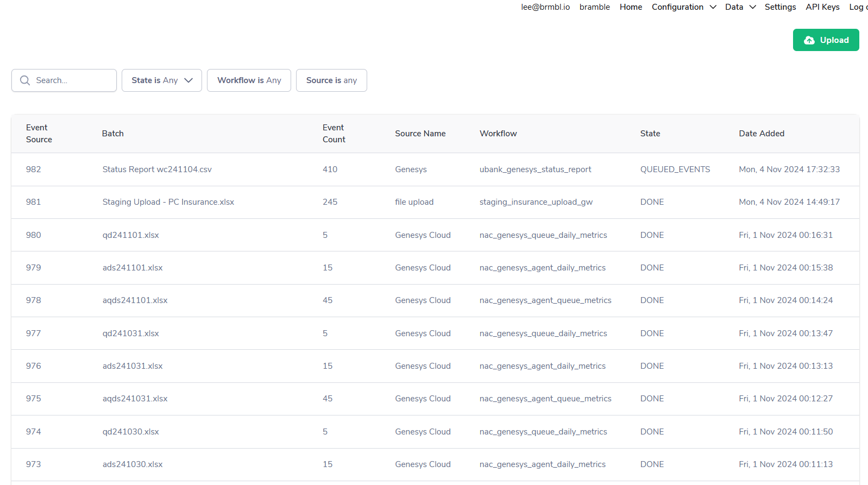The height and width of the screenshot is (485, 868).
Task: Go to the Home page
Action: tap(631, 7)
